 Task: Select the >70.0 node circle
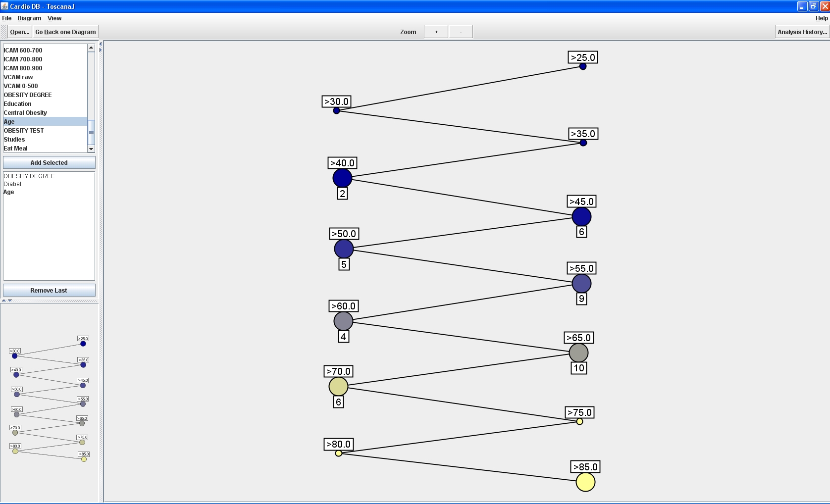tap(338, 387)
